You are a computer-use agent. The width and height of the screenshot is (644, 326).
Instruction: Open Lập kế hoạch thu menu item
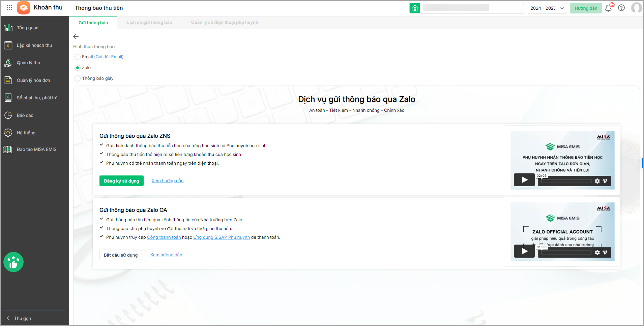(34, 45)
